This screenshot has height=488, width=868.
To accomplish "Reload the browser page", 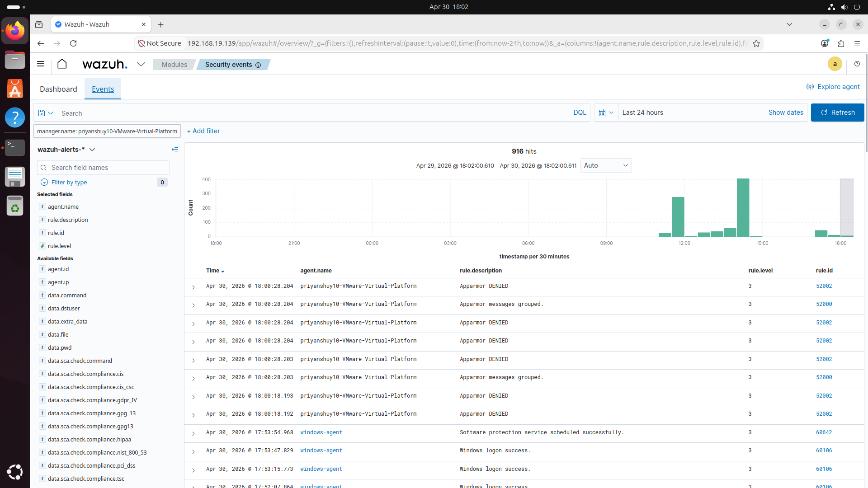I will (73, 43).
